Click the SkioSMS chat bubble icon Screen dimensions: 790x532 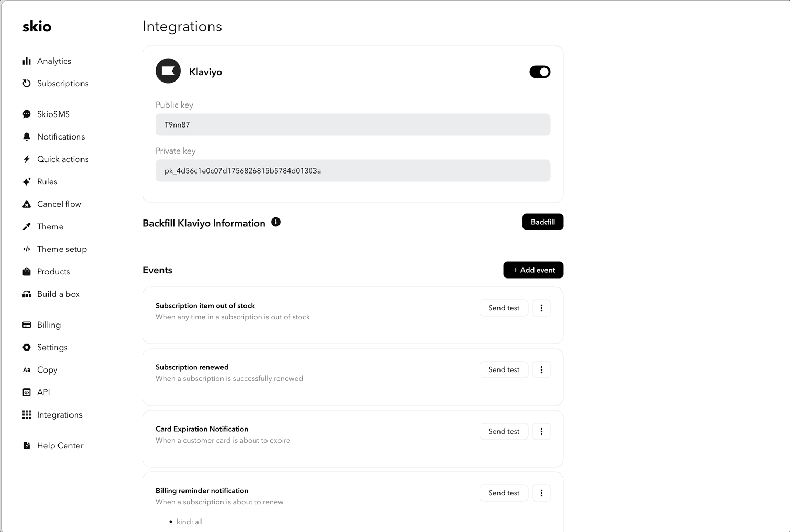[x=27, y=114]
